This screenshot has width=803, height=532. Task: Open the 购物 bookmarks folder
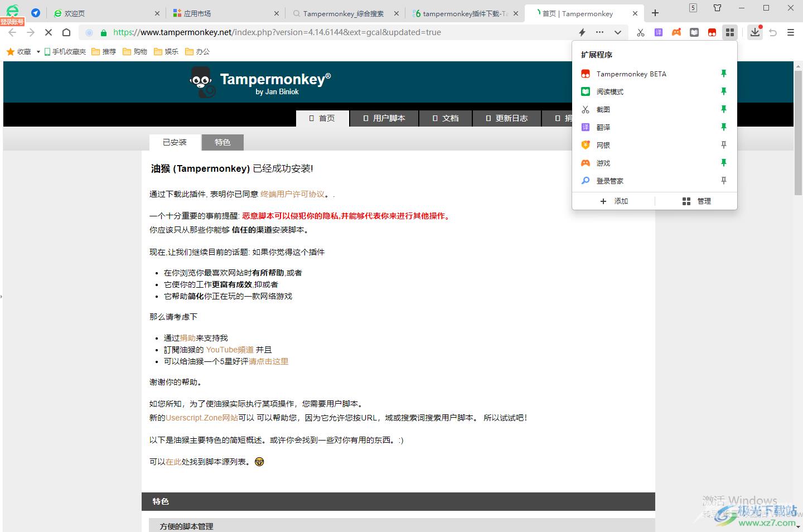[x=135, y=52]
